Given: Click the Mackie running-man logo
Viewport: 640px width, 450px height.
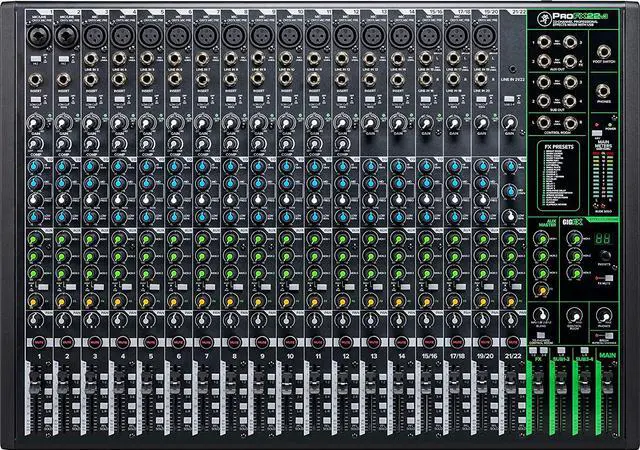Looking at the screenshot, I should pos(544,18).
